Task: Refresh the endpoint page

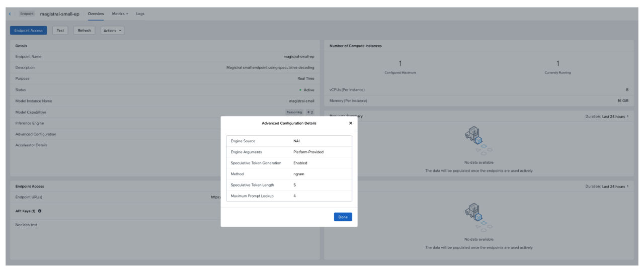Action: pos(85,31)
